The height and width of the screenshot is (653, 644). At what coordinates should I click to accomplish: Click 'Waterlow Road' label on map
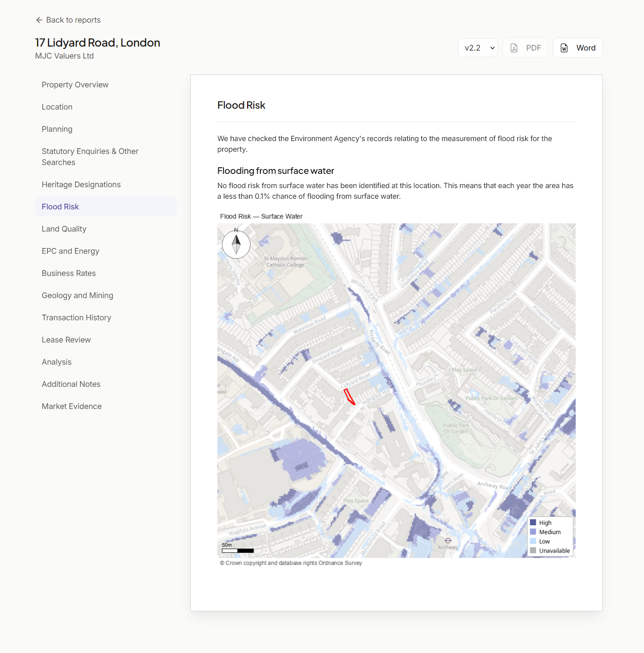309,325
